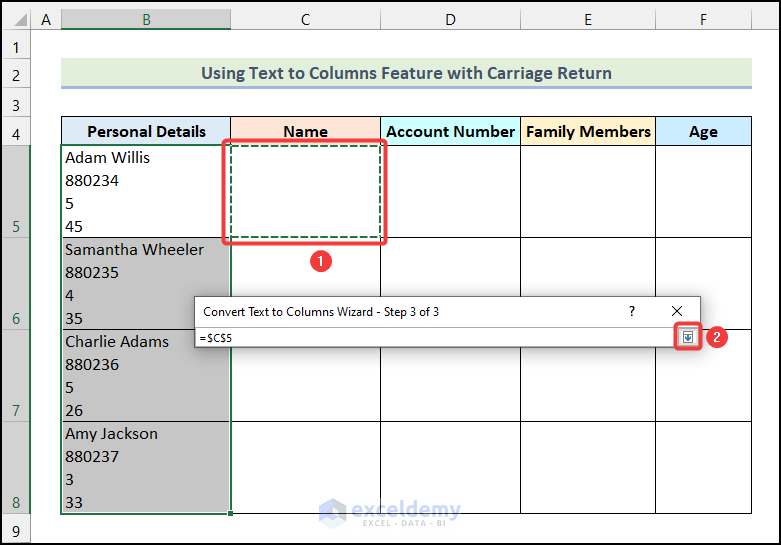The width and height of the screenshot is (781, 545).
Task: Click the Name header cell
Action: pos(305,132)
